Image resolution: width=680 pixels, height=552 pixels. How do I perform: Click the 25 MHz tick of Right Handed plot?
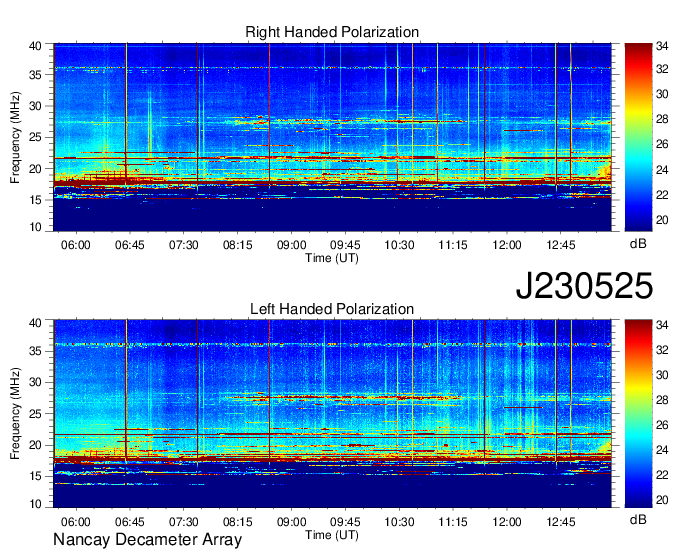click(35, 137)
